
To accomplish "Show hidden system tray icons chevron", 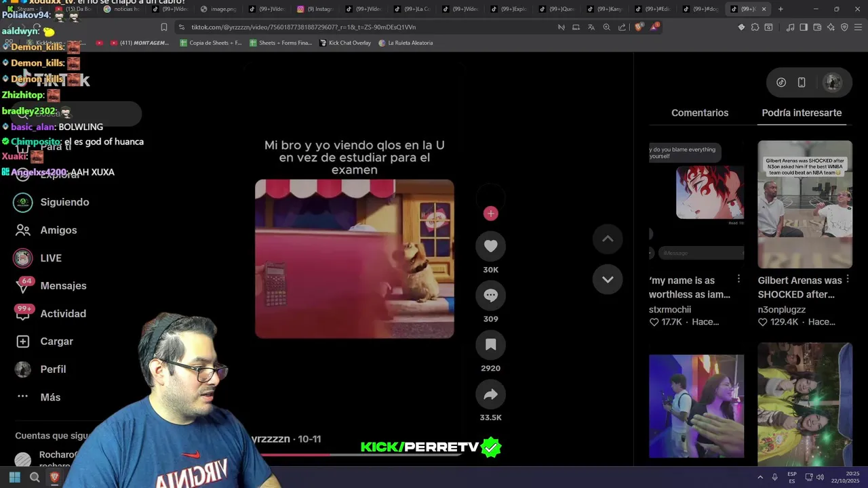I will [759, 477].
